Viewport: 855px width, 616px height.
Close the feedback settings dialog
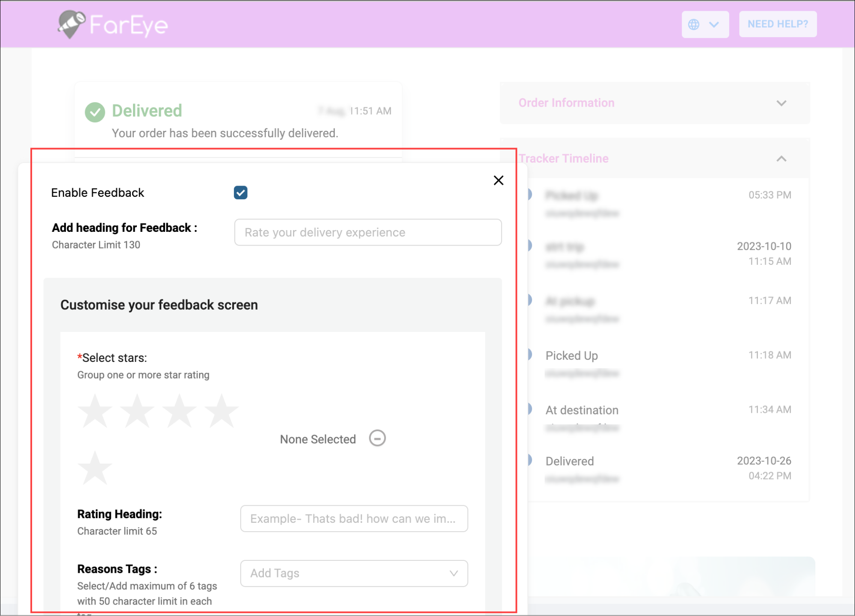pos(498,180)
